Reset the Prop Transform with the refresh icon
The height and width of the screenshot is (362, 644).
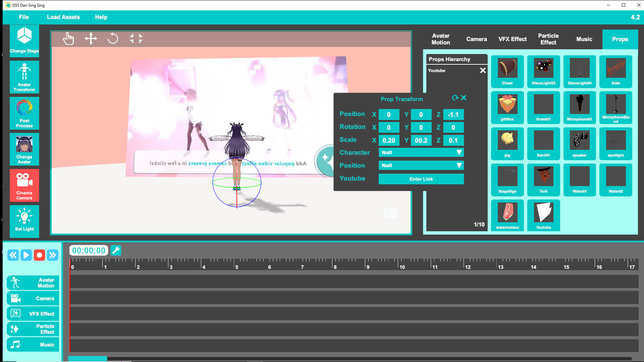(455, 98)
